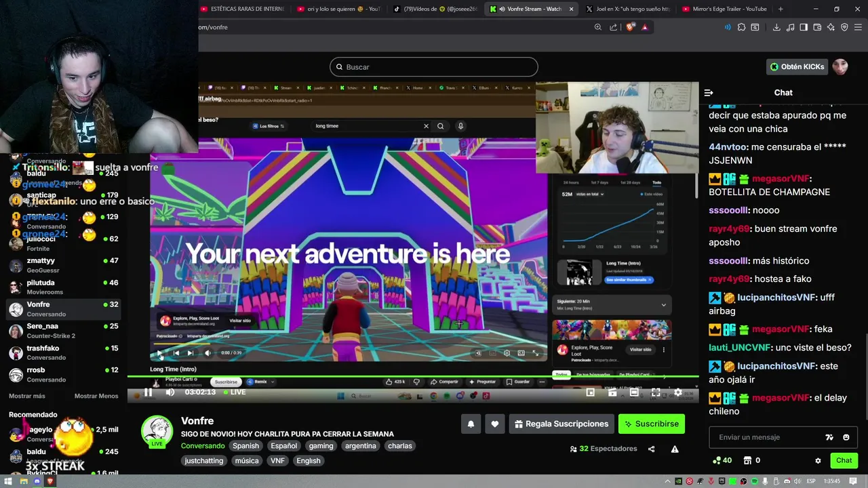Click the Brave Rewards triangle icon
The image size is (868, 488).
tap(644, 27)
